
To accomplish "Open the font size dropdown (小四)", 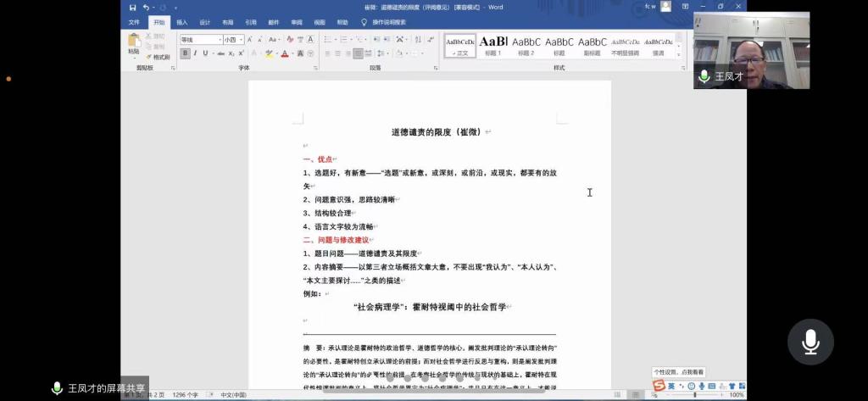I will point(241,40).
